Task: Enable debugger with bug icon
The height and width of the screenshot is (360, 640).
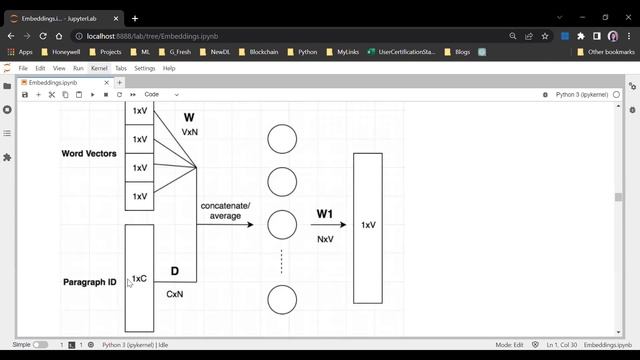Action: [x=545, y=95]
